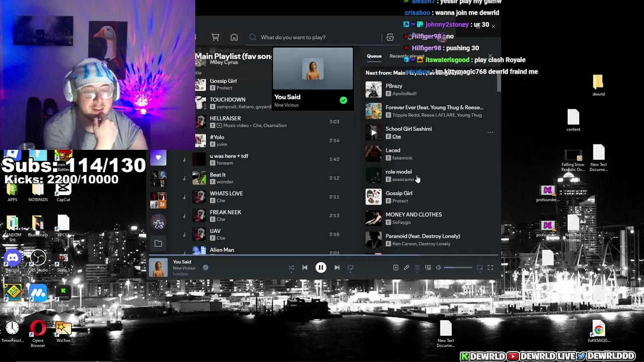Open the folder icon in the Spotify sidebar
Image resolution: width=644 pixels, height=362 pixels.
158,243
